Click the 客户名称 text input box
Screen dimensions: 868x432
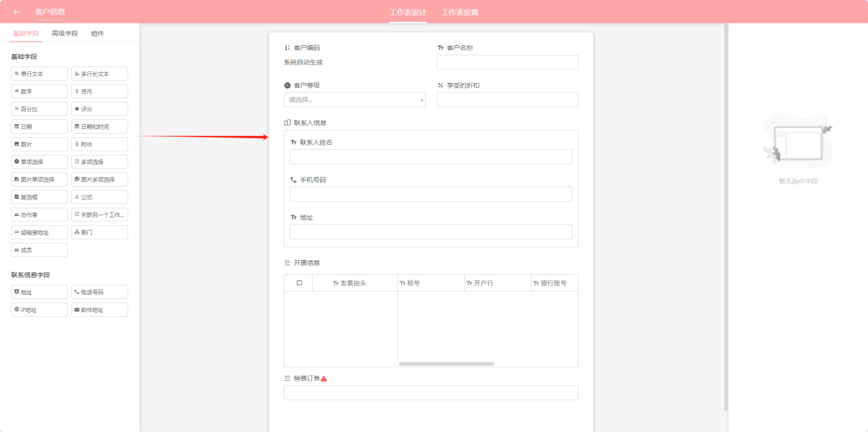(x=507, y=62)
